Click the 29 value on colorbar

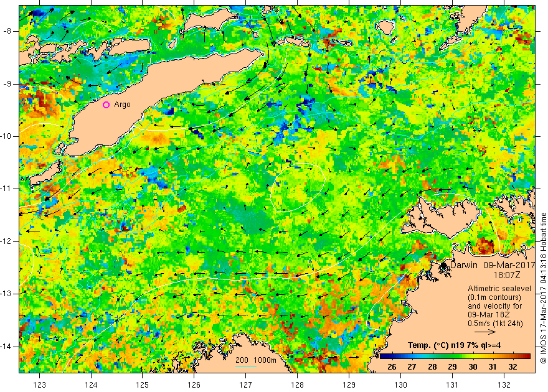452,367
